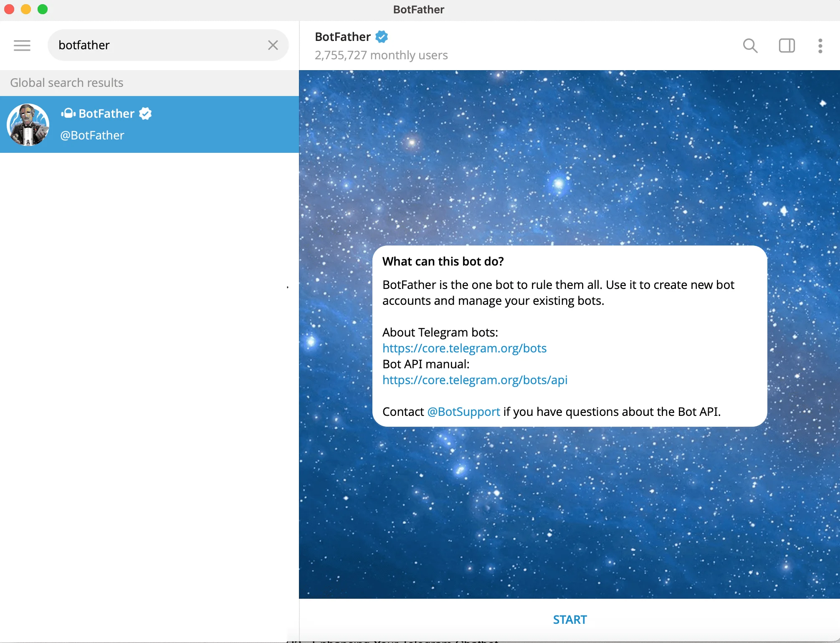Click the BotFather name in chat header
This screenshot has height=643, width=840.
click(x=342, y=37)
